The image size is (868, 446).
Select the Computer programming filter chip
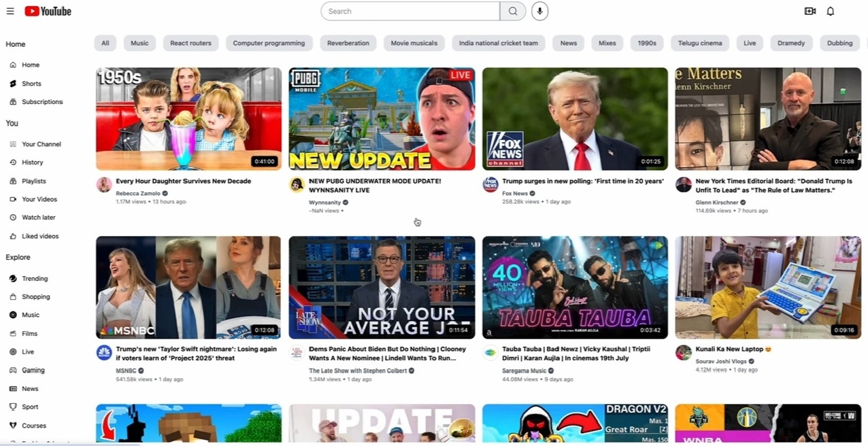tap(269, 43)
